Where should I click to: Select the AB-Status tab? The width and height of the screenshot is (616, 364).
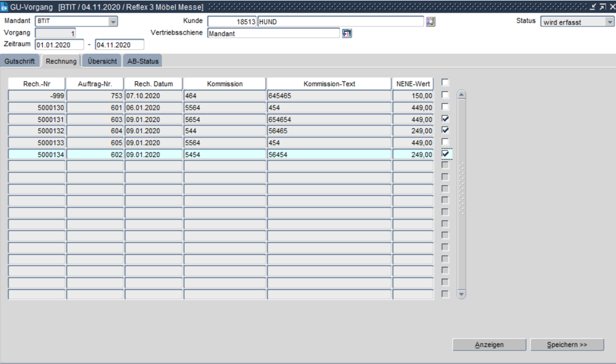pos(143,61)
